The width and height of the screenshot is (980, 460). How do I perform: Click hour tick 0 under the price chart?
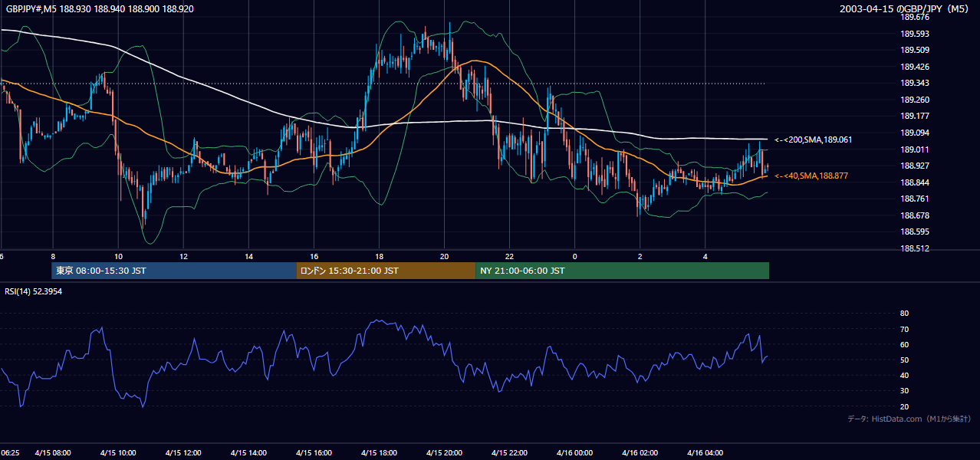[574, 256]
